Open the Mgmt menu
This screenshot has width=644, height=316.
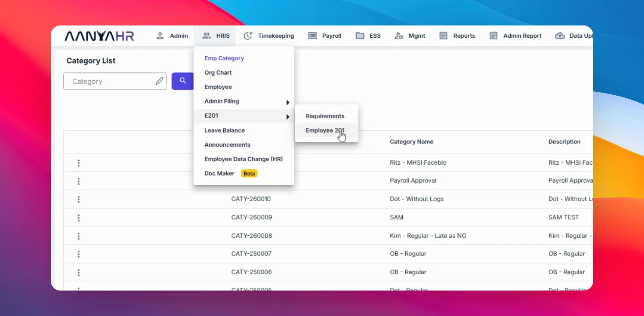pos(410,36)
